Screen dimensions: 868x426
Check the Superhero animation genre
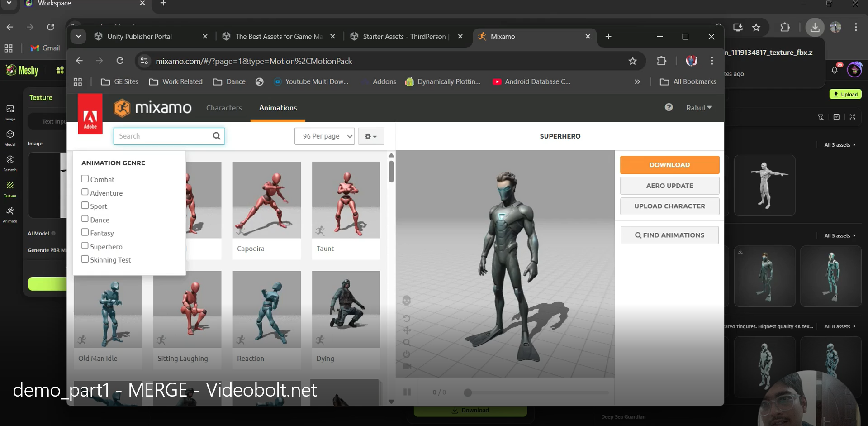85,246
